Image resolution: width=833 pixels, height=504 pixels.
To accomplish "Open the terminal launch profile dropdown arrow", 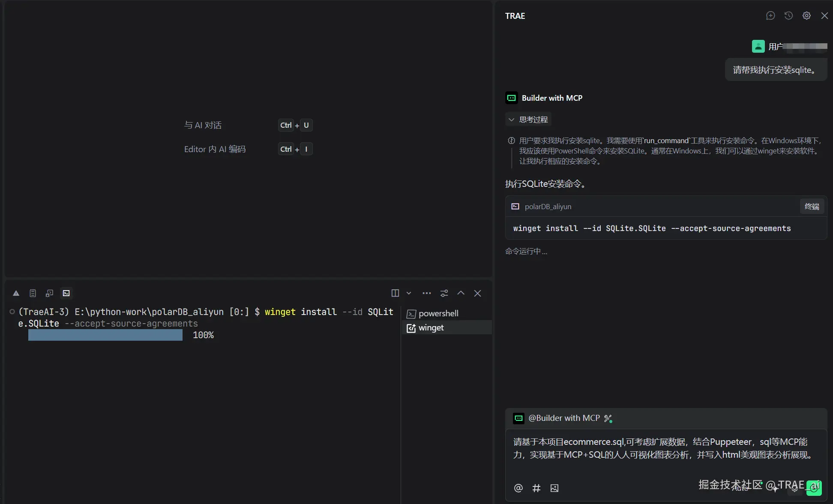I will pos(409,293).
